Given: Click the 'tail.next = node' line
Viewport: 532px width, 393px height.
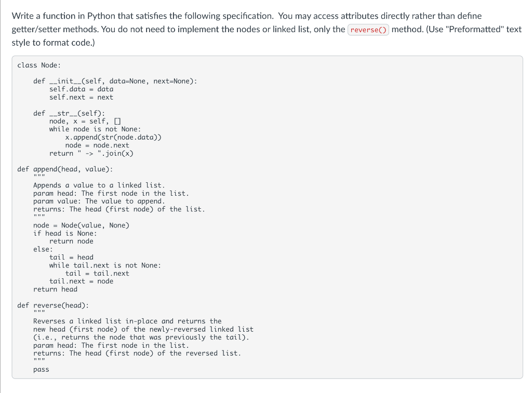Looking at the screenshot, I should pyautogui.click(x=81, y=281).
